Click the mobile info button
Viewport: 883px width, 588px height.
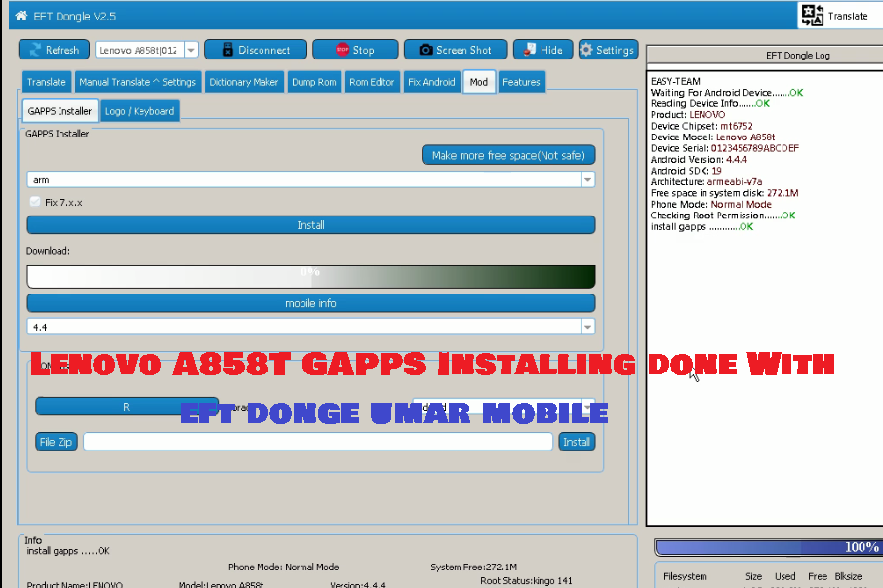tap(311, 303)
